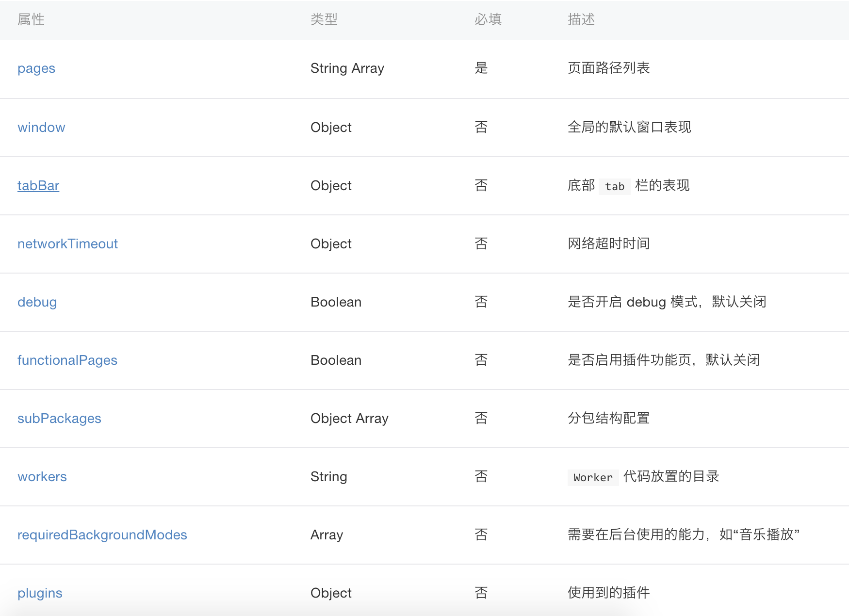Open the requiredBackgroundModes link
Image resolution: width=849 pixels, height=616 pixels.
102,535
